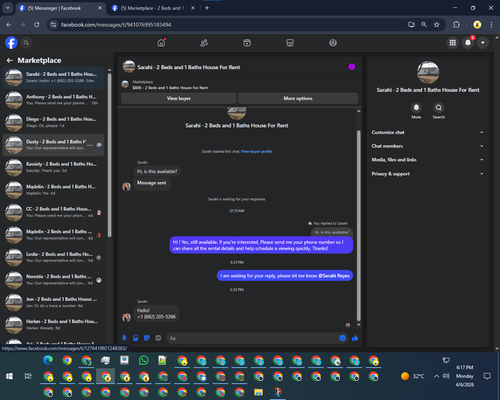
Task: Expand the Customize chat section
Action: 428,132
